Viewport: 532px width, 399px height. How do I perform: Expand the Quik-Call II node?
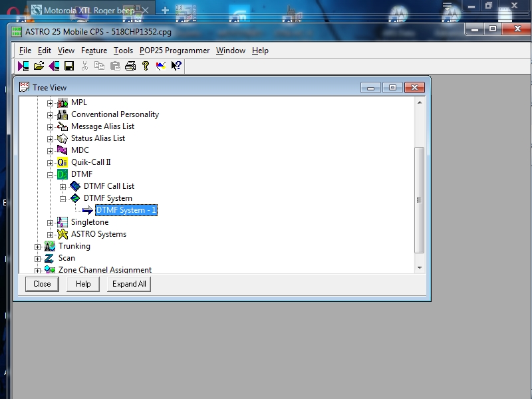click(x=51, y=163)
